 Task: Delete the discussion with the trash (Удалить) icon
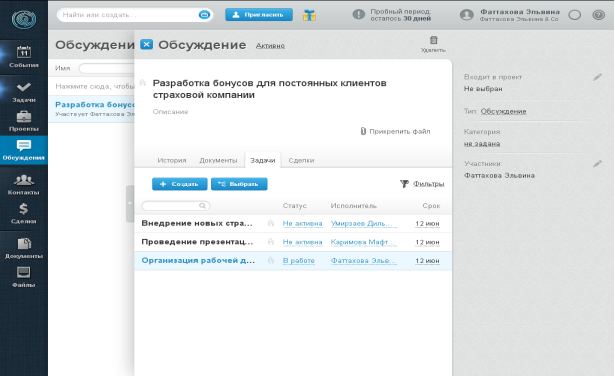click(x=433, y=44)
